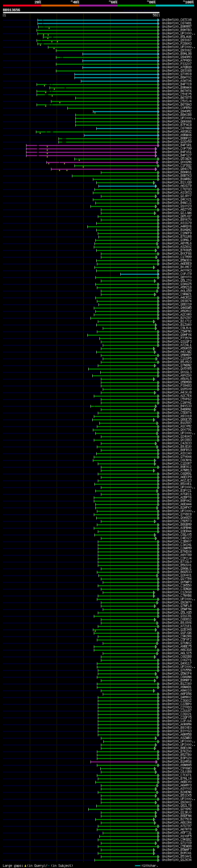Viewport: 197px width, 868px height.
Task: Select the query name BB913656
Action: point(11,10)
